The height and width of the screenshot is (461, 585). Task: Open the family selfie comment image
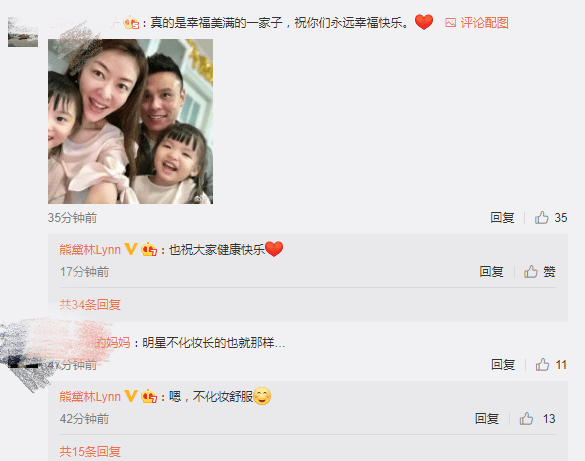130,121
